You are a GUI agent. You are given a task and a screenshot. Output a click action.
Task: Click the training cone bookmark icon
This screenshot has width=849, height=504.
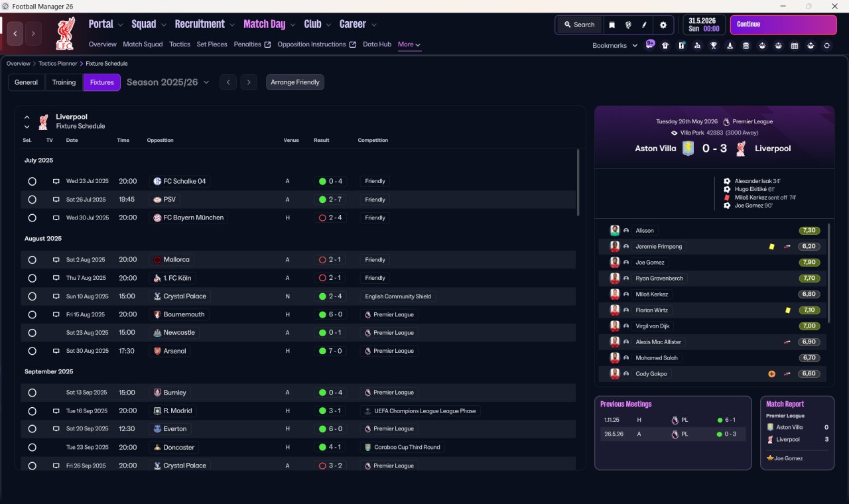(730, 46)
